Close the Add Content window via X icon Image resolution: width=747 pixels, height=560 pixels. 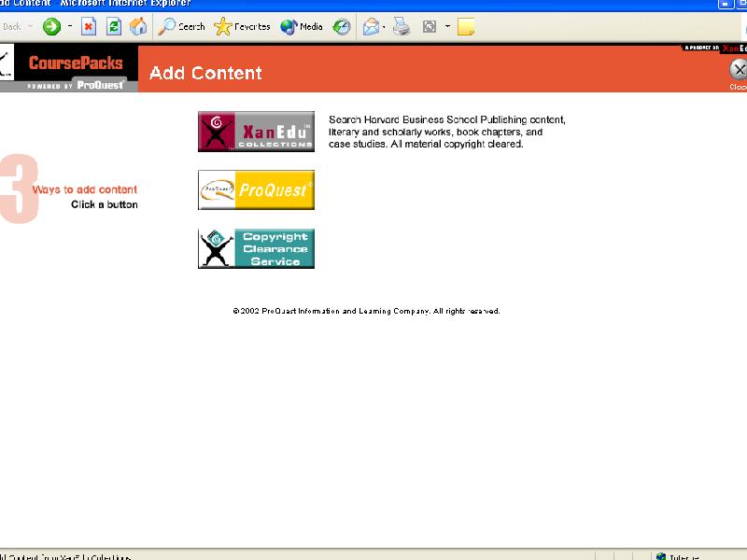click(739, 70)
